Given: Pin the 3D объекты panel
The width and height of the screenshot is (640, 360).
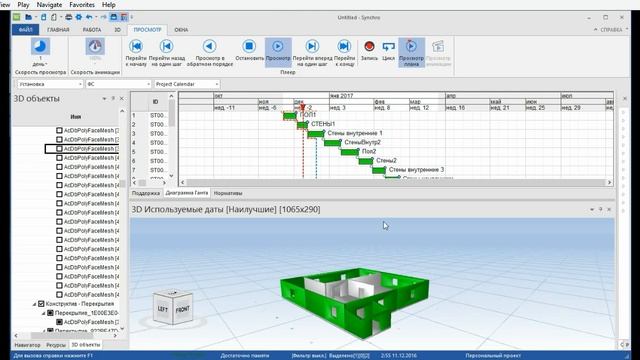Looking at the screenshot, I should pos(113,98).
